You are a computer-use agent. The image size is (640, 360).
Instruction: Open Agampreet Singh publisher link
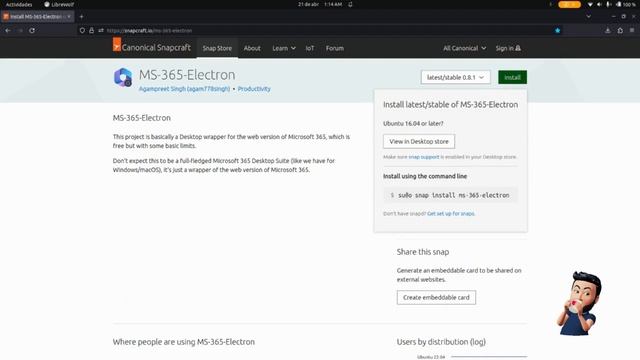[x=184, y=89]
